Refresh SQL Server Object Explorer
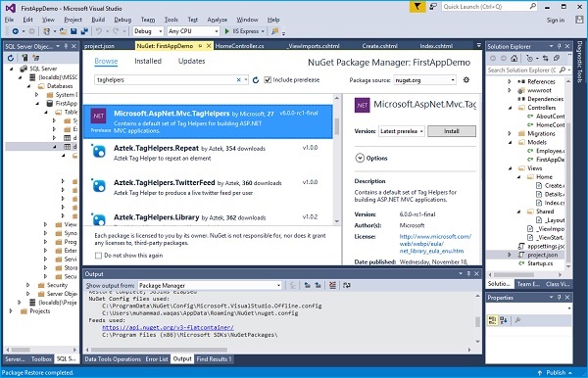 (x=11, y=58)
